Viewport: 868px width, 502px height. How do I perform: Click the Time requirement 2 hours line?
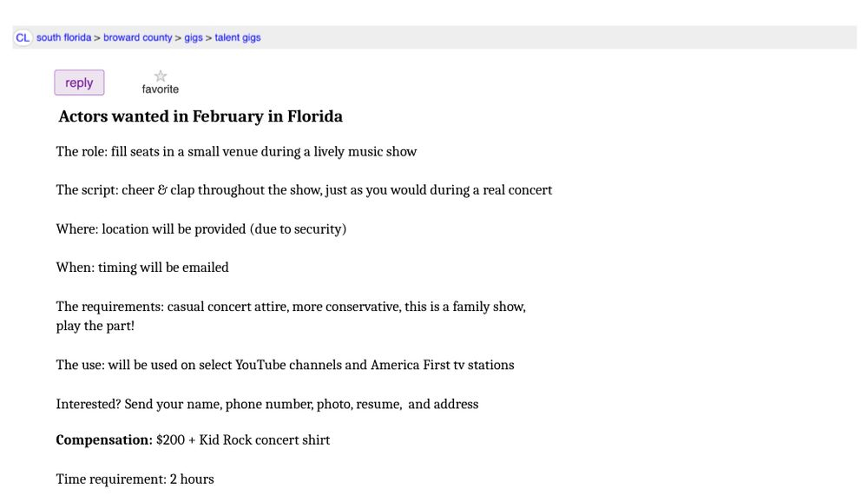click(135, 479)
